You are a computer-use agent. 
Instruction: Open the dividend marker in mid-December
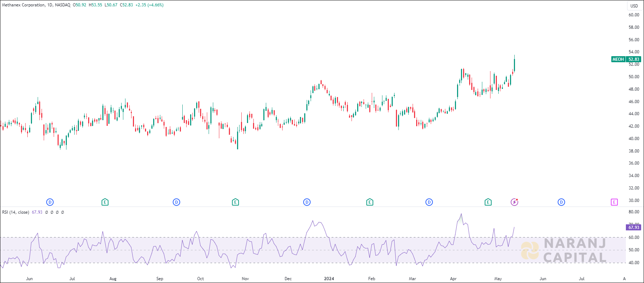coord(307,202)
